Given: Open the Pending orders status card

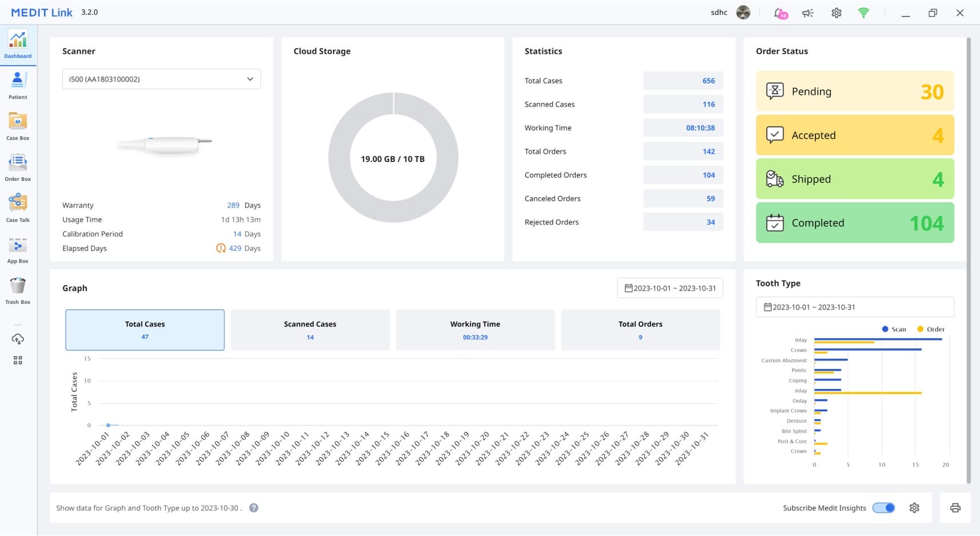Looking at the screenshot, I should coord(854,91).
